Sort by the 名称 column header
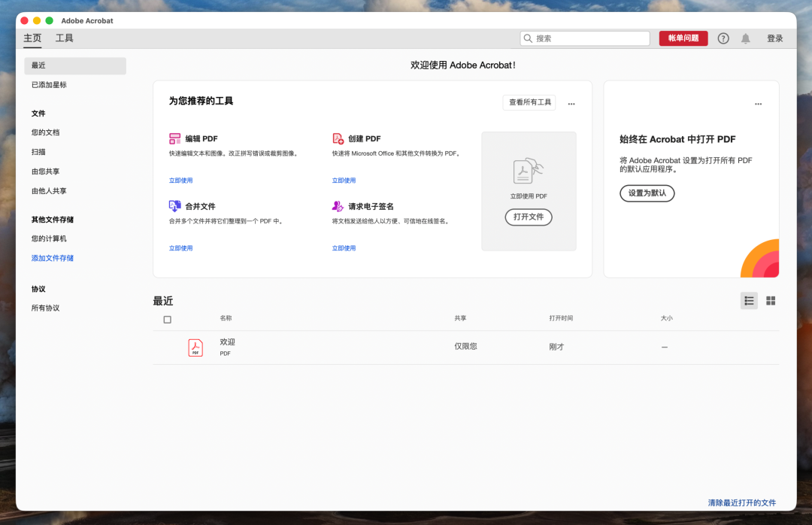Image resolution: width=812 pixels, height=525 pixels. (226, 318)
